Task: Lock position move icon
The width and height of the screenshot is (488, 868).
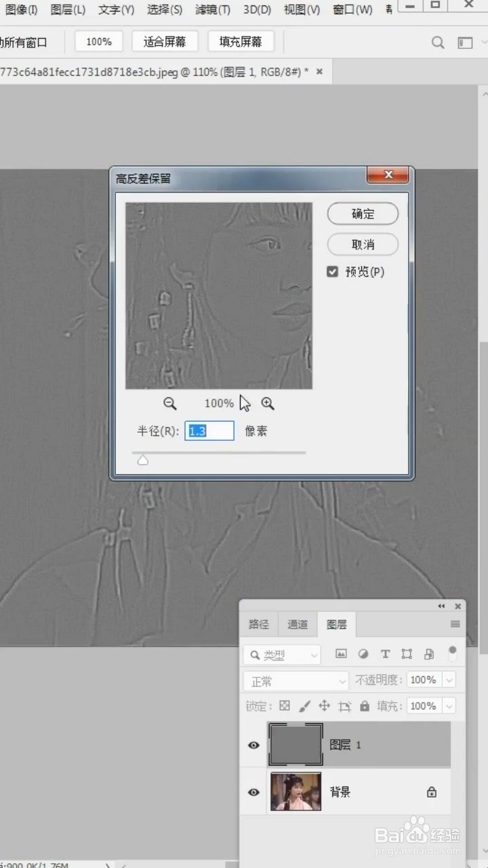Action: pyautogui.click(x=325, y=706)
